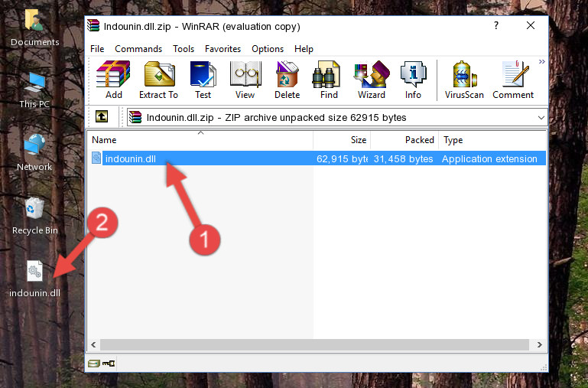The image size is (588, 388).
Task: Click the disk drive status bar icon
Action: [x=94, y=363]
